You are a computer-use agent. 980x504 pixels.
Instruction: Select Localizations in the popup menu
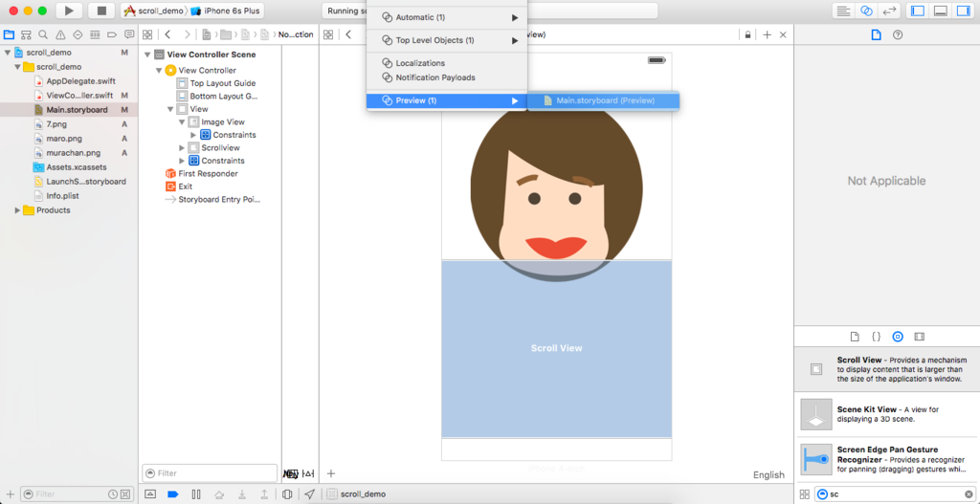click(447, 63)
